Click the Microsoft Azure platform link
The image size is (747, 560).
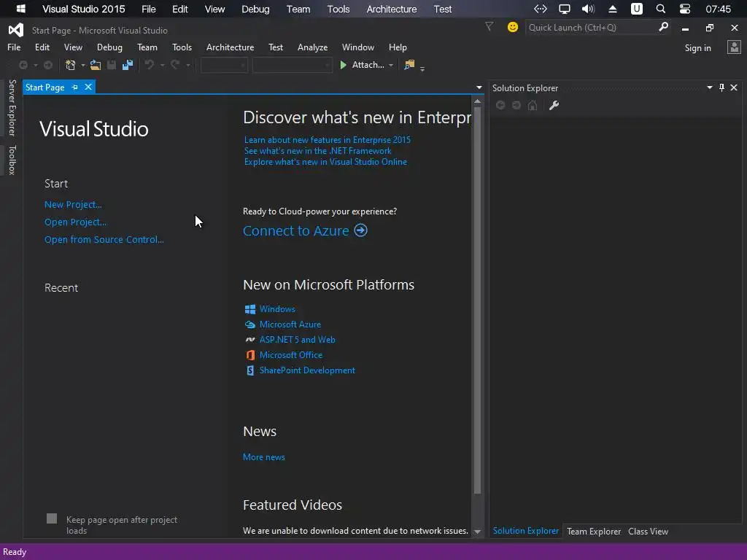pyautogui.click(x=290, y=324)
